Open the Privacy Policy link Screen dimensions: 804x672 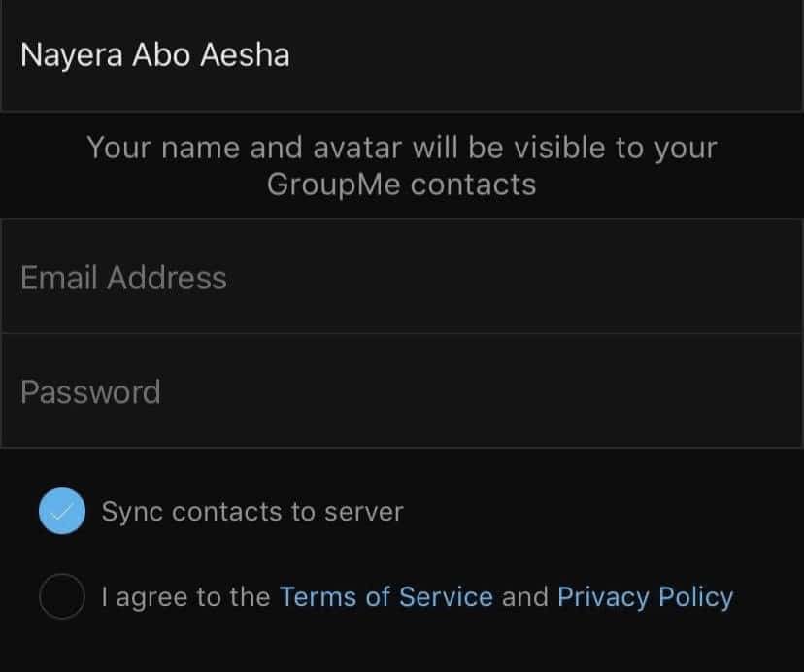pos(645,596)
